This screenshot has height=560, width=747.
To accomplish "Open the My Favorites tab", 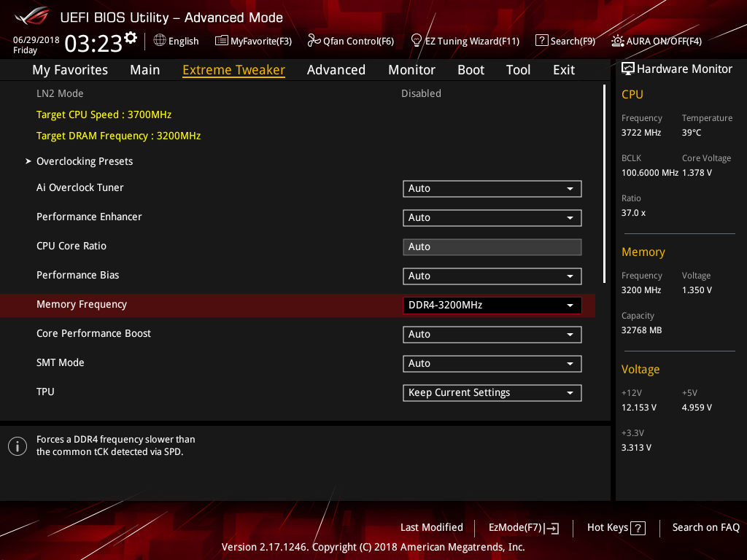I will pos(70,70).
